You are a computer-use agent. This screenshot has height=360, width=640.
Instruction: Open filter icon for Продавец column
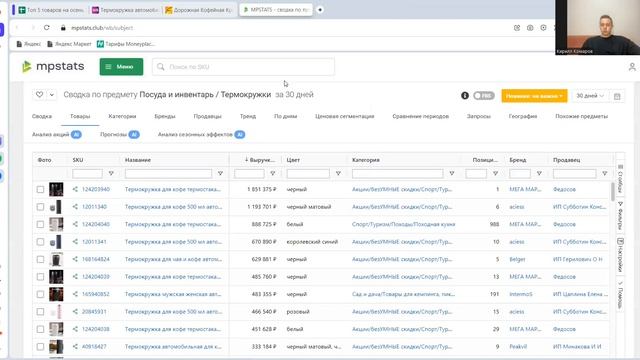604,173
